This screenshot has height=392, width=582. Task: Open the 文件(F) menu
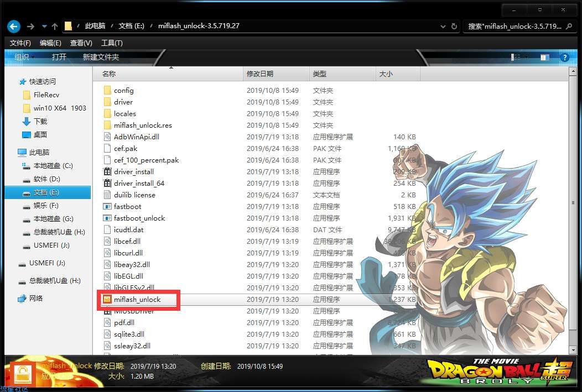[20, 43]
